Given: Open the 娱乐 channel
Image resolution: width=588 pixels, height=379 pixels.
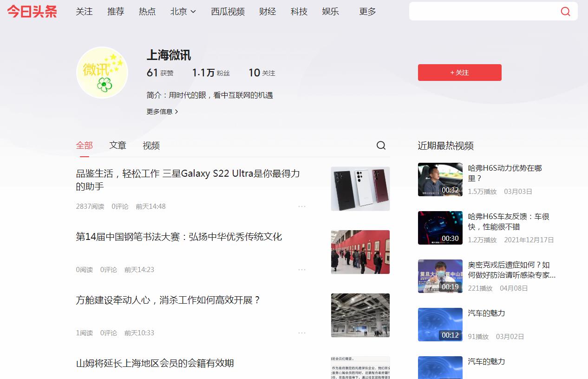Looking at the screenshot, I should coord(330,12).
